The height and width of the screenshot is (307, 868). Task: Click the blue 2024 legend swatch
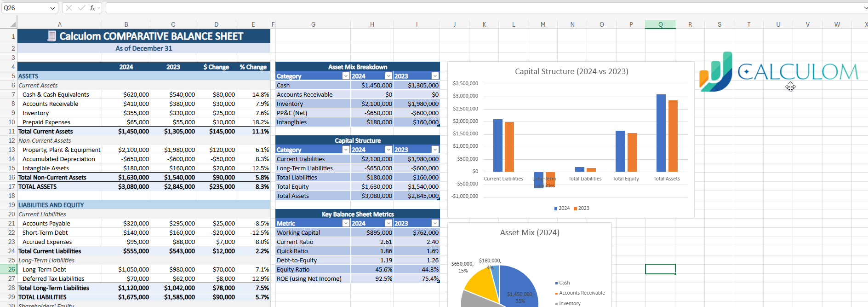(556, 209)
